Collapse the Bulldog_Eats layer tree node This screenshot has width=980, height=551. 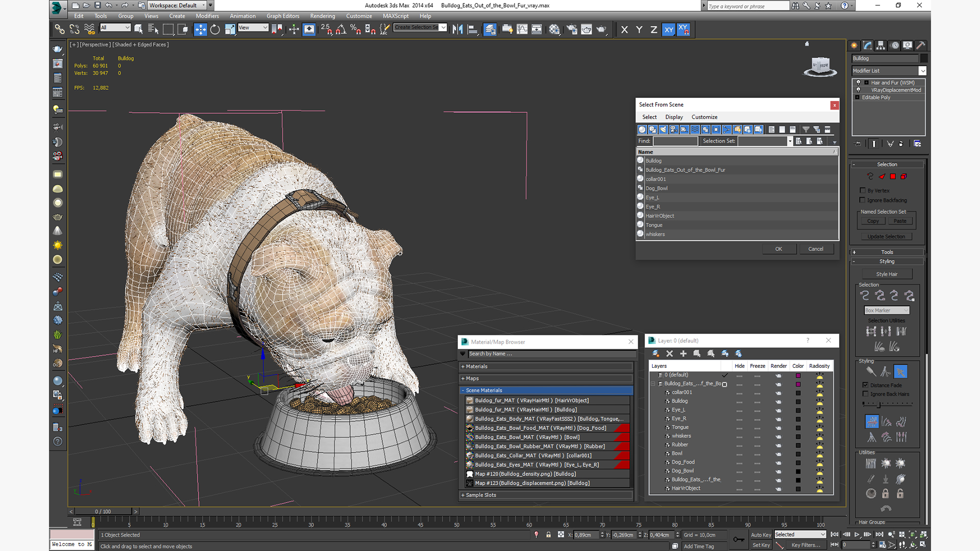pos(653,384)
